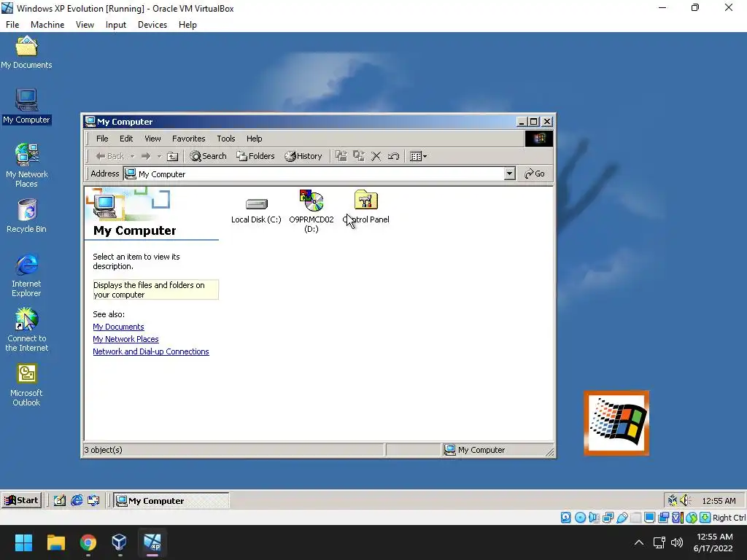
Task: Open the VirtualBox Devices menu
Action: coord(152,25)
